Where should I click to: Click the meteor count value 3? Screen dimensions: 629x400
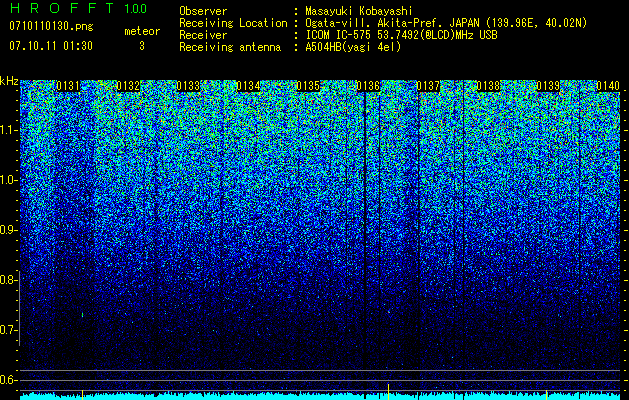142,46
